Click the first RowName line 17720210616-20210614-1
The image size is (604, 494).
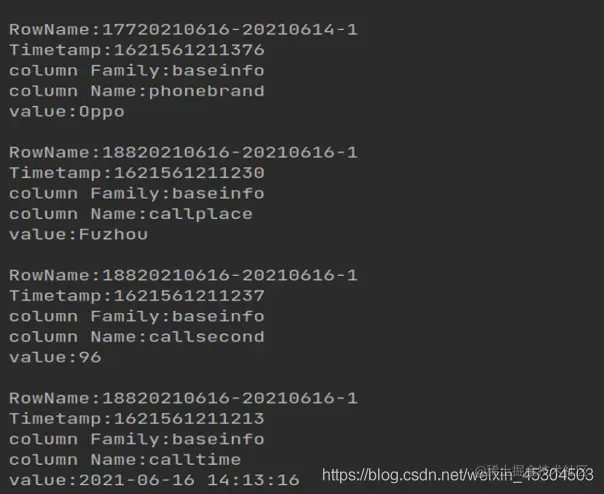[183, 30]
